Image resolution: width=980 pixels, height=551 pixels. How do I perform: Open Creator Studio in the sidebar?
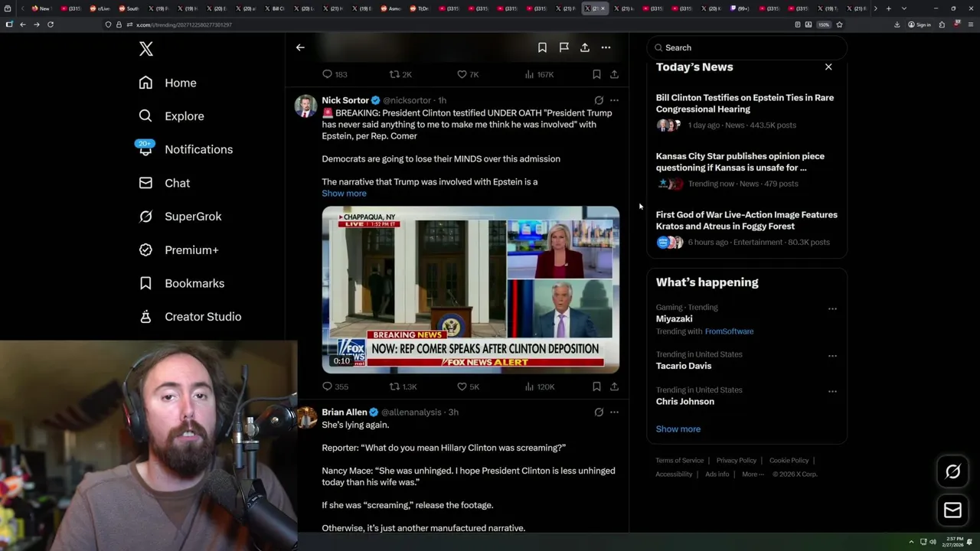click(x=190, y=317)
